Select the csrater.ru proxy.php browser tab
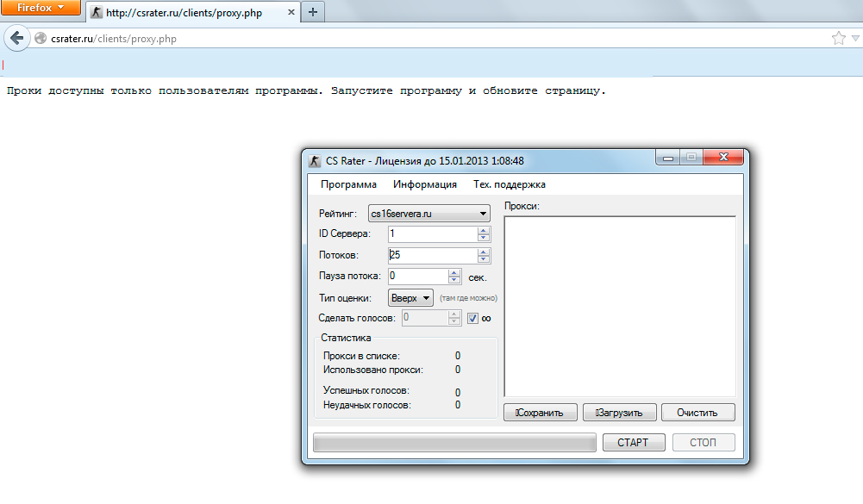The height and width of the screenshot is (504, 863). click(192, 12)
